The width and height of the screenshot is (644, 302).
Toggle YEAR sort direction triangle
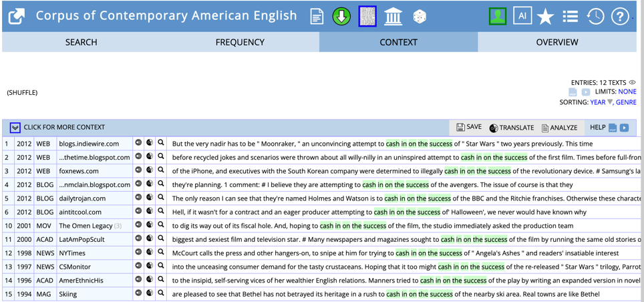coord(610,102)
